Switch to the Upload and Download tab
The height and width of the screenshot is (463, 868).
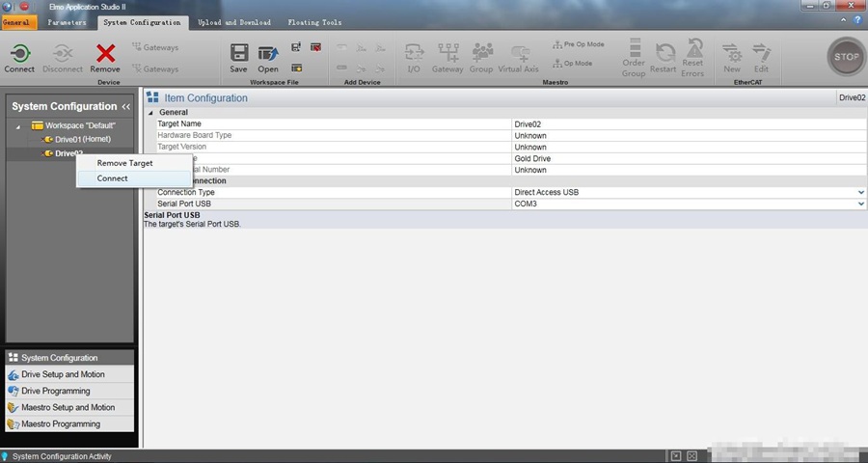[233, 22]
